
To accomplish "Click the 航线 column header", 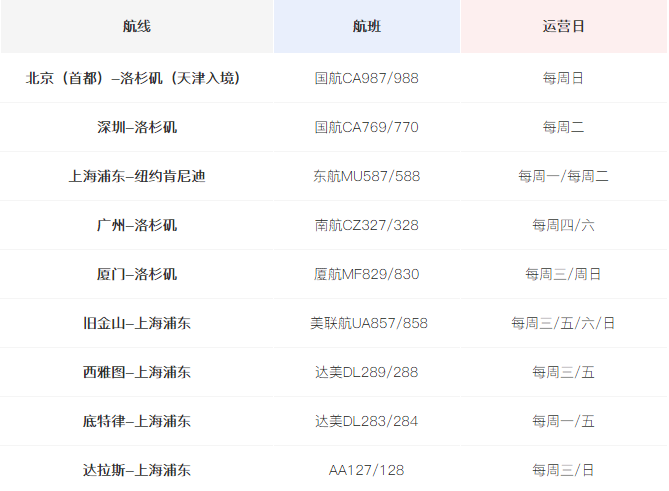I will tap(137, 26).
